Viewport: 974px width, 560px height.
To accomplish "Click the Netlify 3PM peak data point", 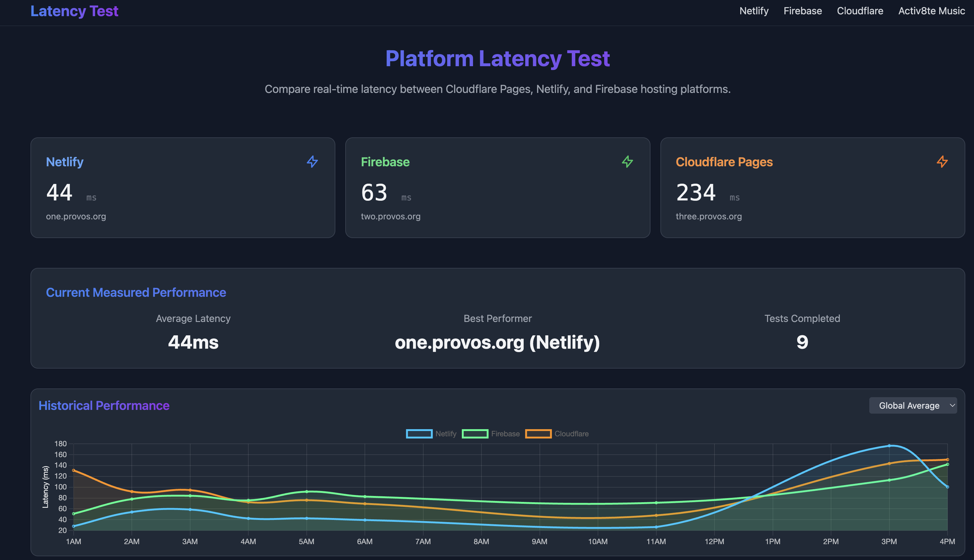I will (889, 446).
